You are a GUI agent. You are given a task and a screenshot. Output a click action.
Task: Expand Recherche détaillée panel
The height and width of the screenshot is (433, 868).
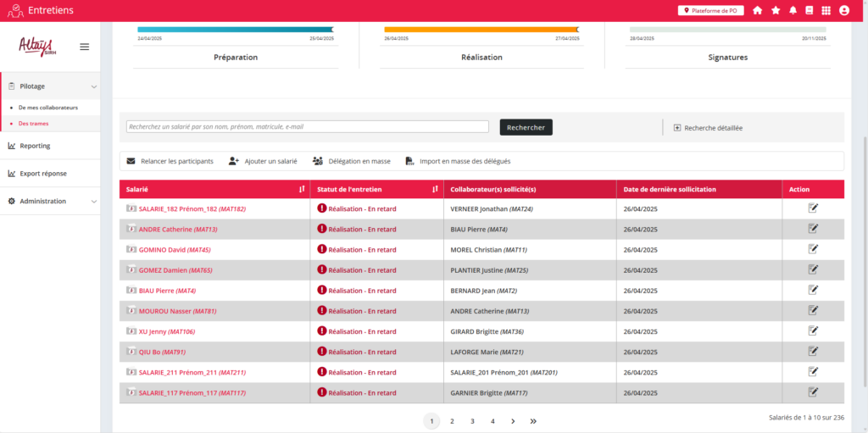[708, 128]
